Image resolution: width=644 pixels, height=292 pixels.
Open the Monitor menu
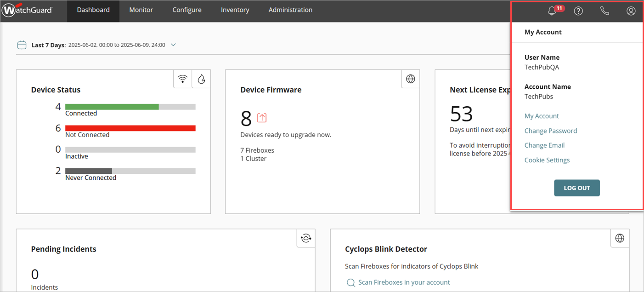pyautogui.click(x=141, y=10)
